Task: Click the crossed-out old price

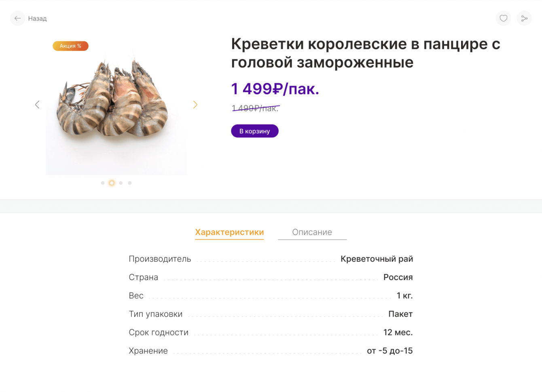Action: point(255,108)
